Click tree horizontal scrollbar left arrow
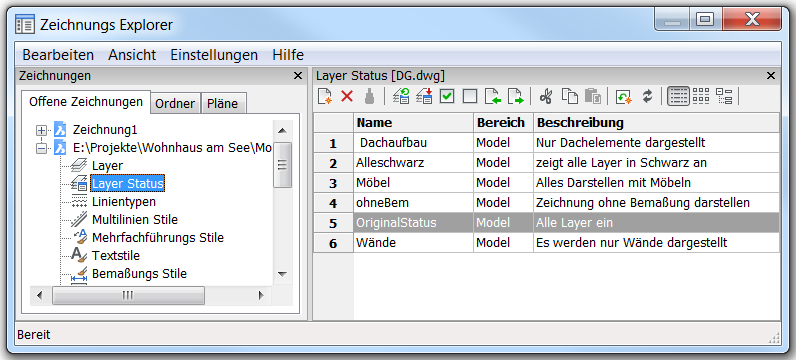The image size is (796, 360). pos(40,295)
